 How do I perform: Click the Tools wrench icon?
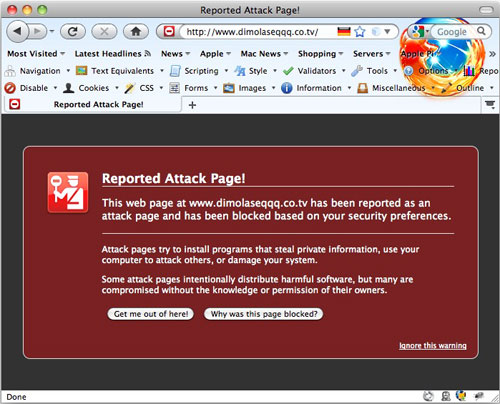357,71
